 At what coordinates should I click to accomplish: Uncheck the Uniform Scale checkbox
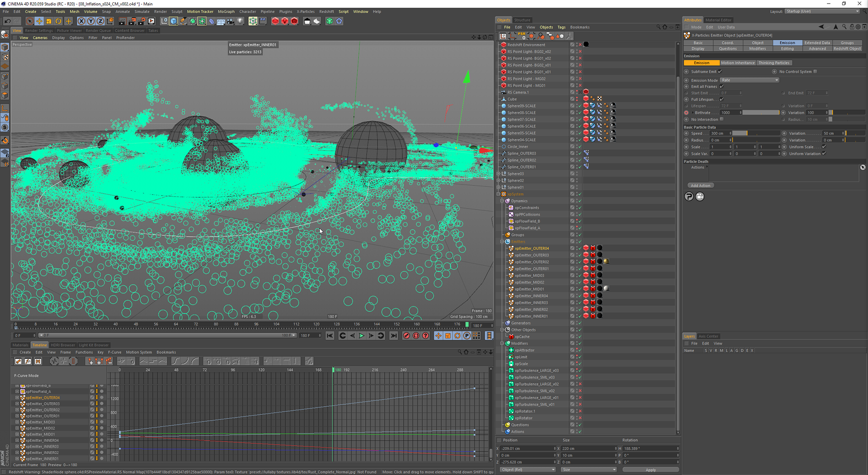pyautogui.click(x=824, y=147)
